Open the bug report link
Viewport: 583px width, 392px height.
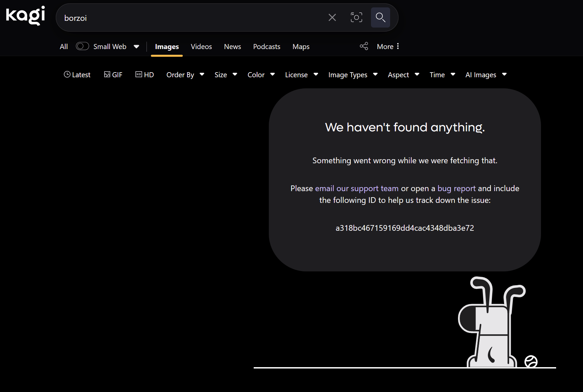456,188
